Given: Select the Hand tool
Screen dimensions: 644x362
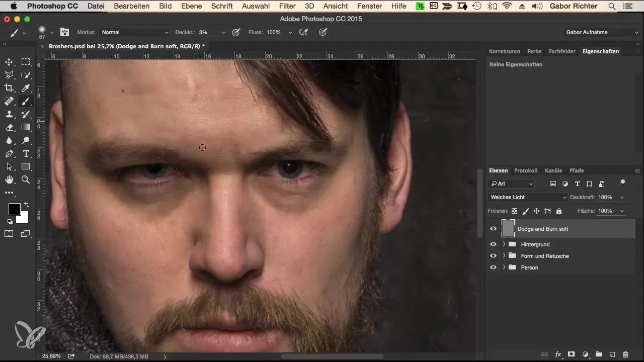Looking at the screenshot, I should (x=9, y=180).
